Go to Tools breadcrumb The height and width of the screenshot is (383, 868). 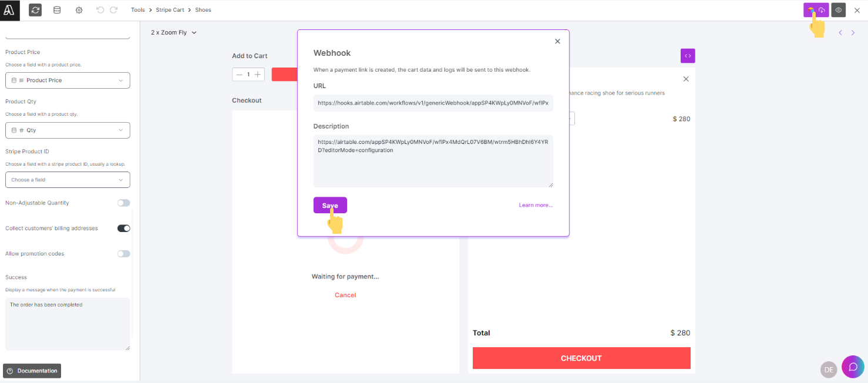tap(138, 10)
